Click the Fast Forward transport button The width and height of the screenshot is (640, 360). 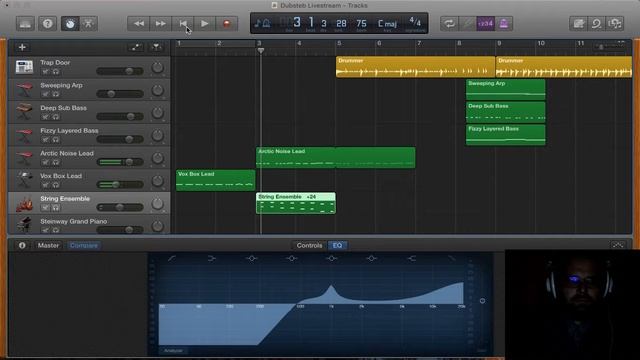161,24
